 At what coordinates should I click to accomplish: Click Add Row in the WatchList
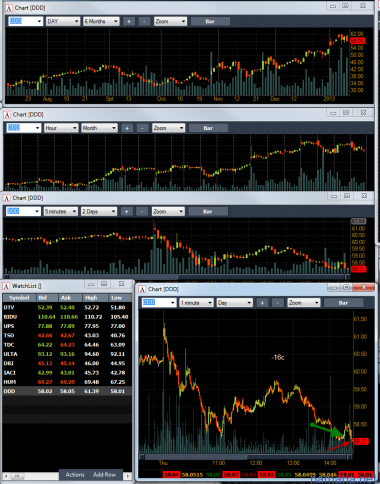coord(105,475)
